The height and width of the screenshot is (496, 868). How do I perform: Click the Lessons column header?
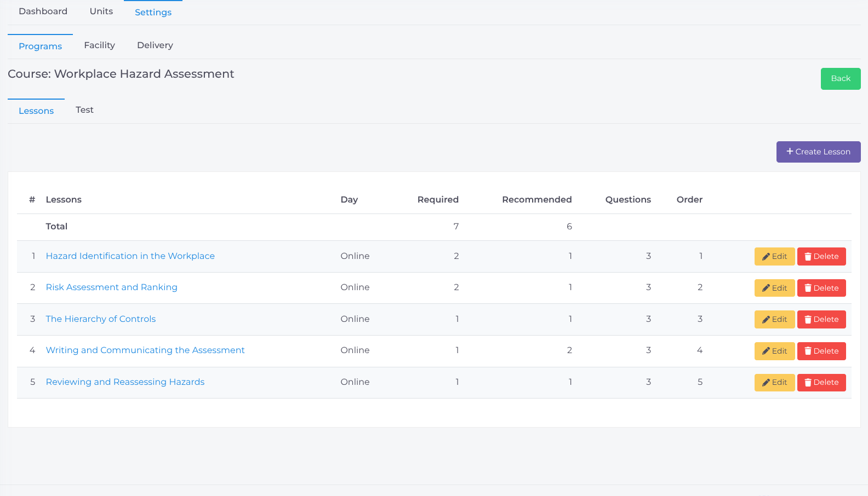coord(64,200)
